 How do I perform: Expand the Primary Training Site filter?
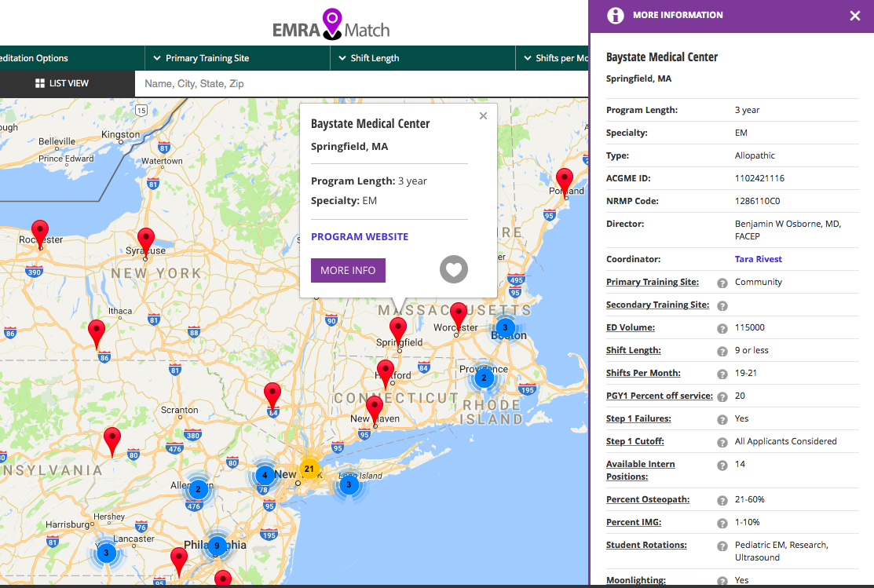(237, 58)
